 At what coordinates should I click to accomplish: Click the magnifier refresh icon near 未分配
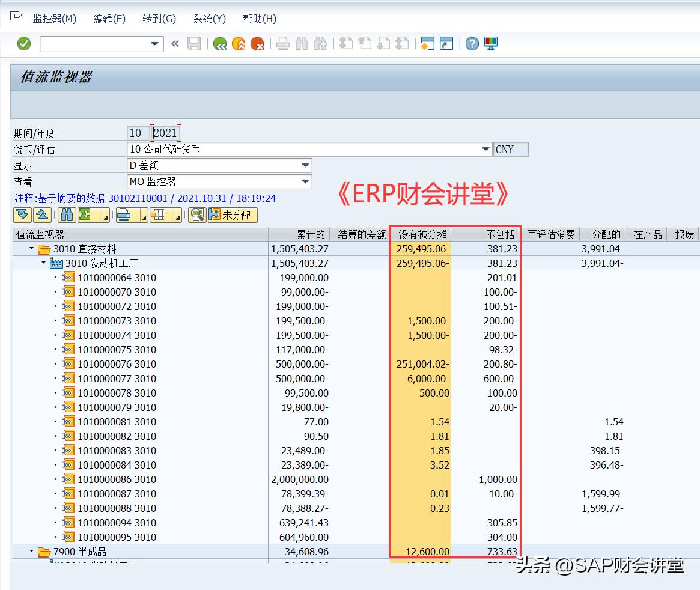[x=197, y=214]
